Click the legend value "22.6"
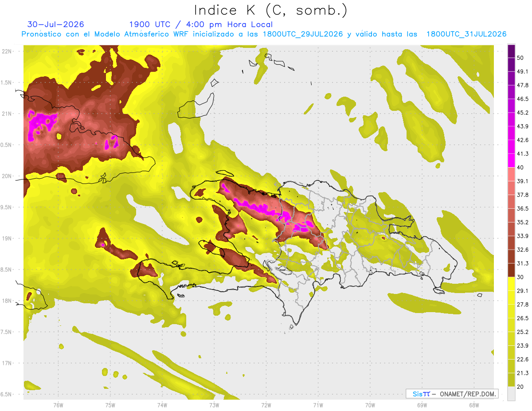The width and height of the screenshot is (532, 411). tap(523, 360)
